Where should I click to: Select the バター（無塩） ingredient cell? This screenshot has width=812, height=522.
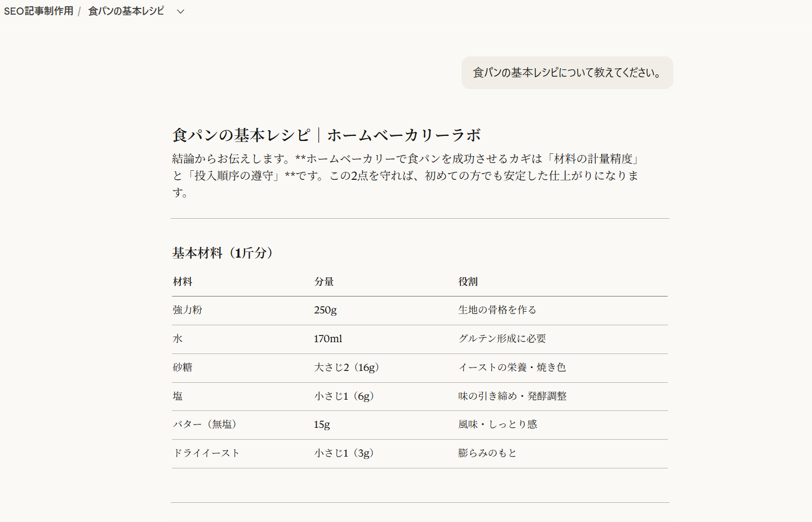coord(206,425)
